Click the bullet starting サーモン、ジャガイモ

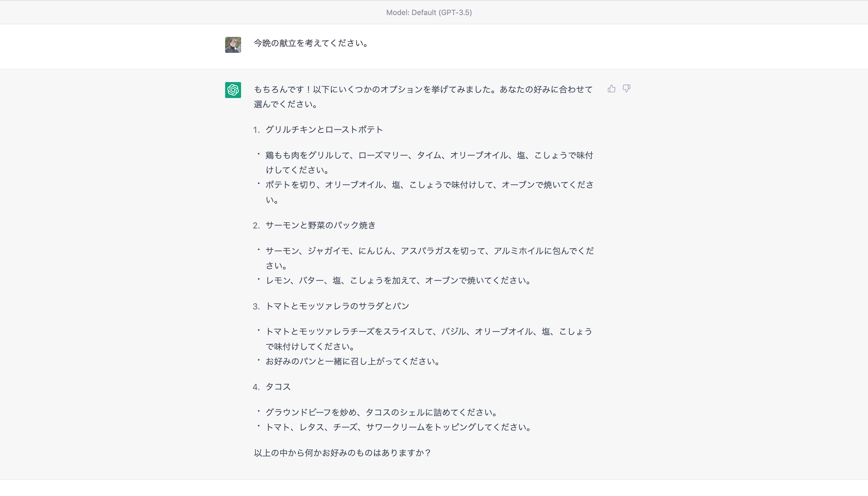point(429,258)
